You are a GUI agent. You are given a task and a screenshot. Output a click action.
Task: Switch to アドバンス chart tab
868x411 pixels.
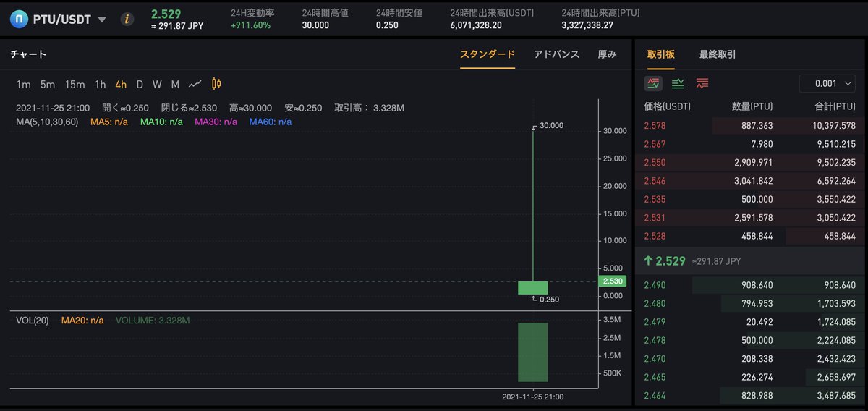click(556, 54)
